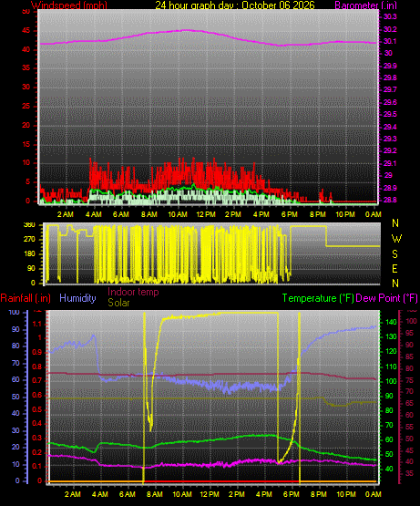Click "10 PM" under the windspeed graph

click(345, 214)
